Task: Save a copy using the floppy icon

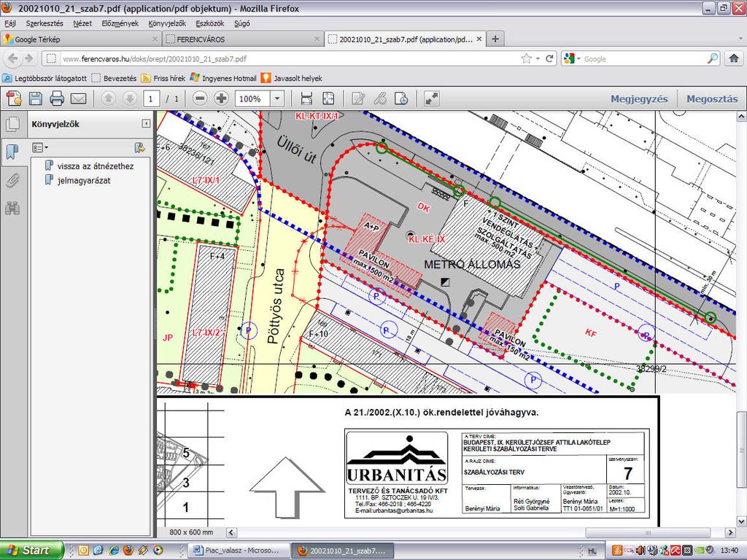Action: click(x=36, y=98)
